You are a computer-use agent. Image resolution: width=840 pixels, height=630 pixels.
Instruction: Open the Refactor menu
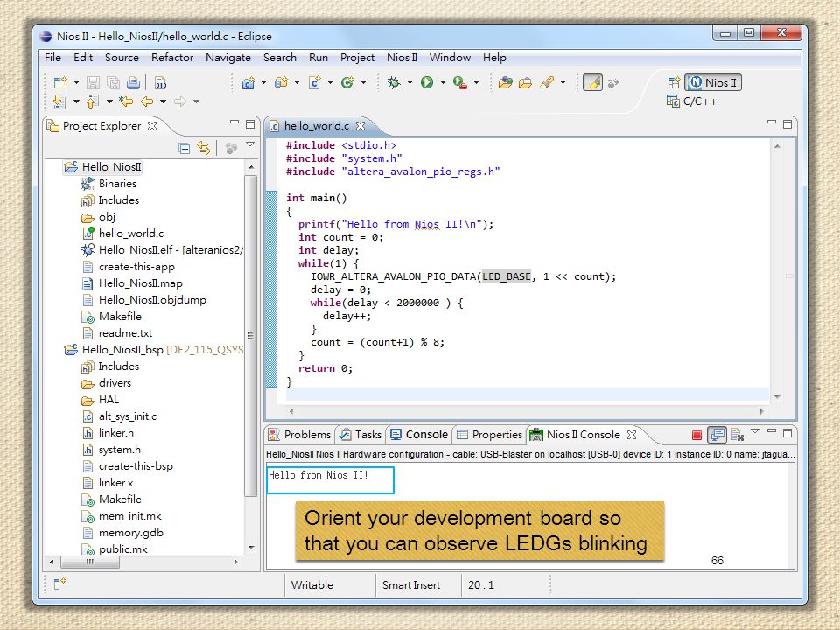(172, 58)
